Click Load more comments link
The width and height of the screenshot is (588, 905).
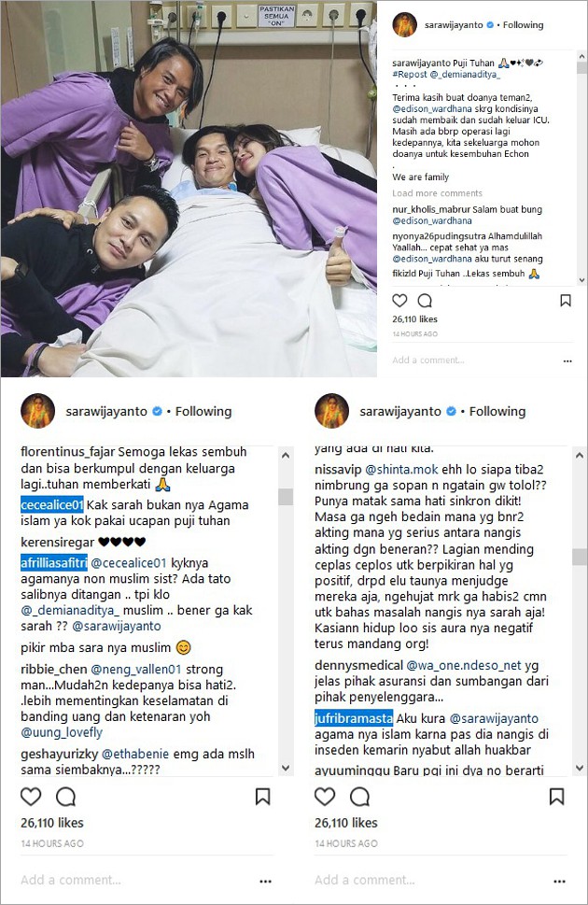[x=438, y=193]
